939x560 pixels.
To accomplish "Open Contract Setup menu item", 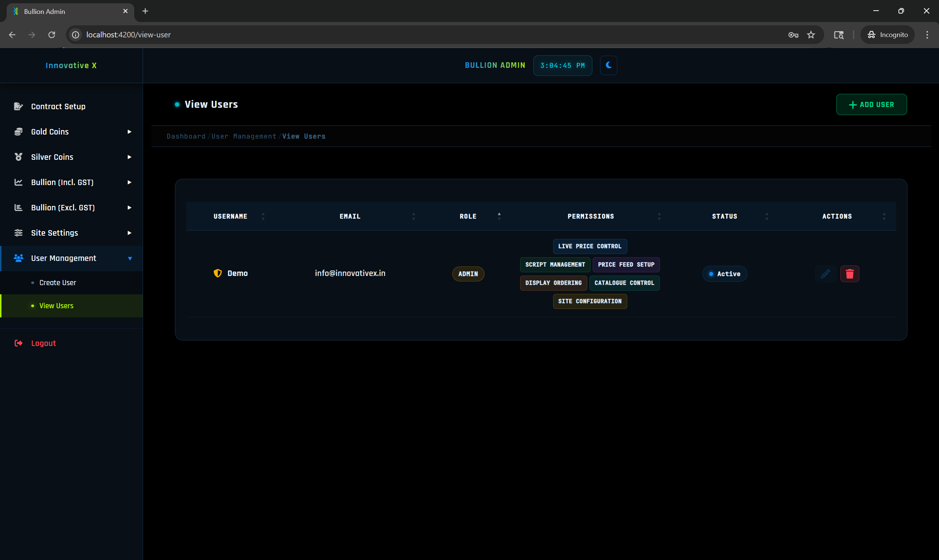I will pyautogui.click(x=72, y=106).
